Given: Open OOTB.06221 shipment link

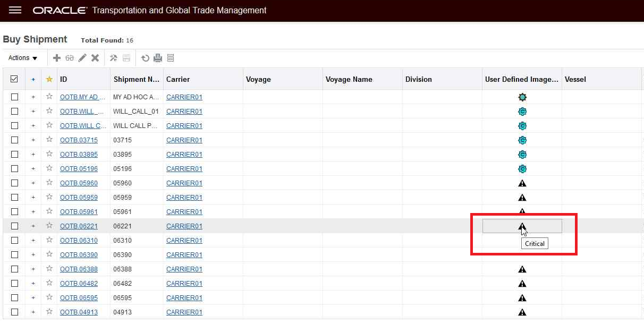Looking at the screenshot, I should [79, 226].
